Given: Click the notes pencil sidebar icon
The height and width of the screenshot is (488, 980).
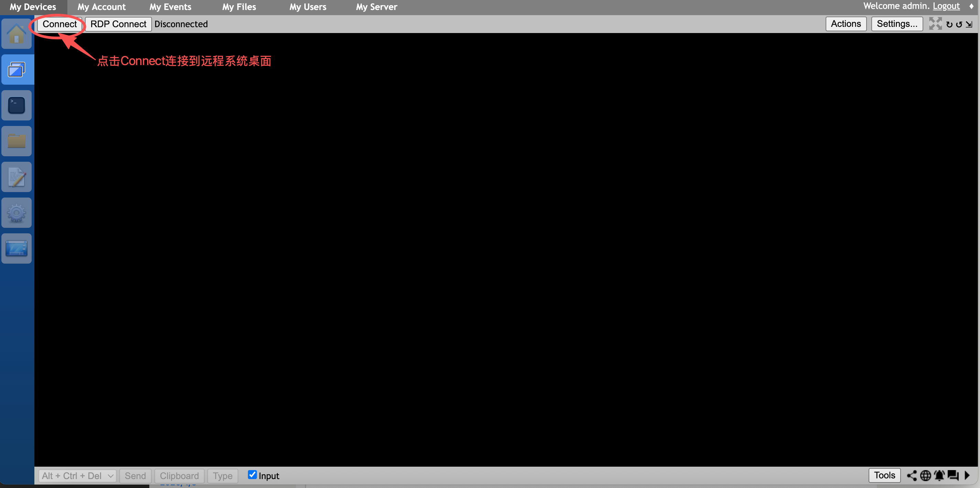Looking at the screenshot, I should 17,177.
